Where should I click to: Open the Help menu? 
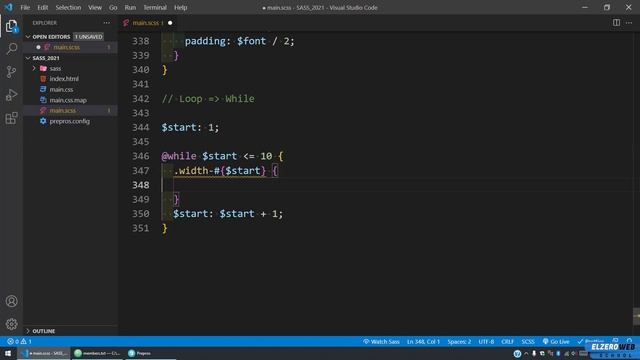[180, 7]
